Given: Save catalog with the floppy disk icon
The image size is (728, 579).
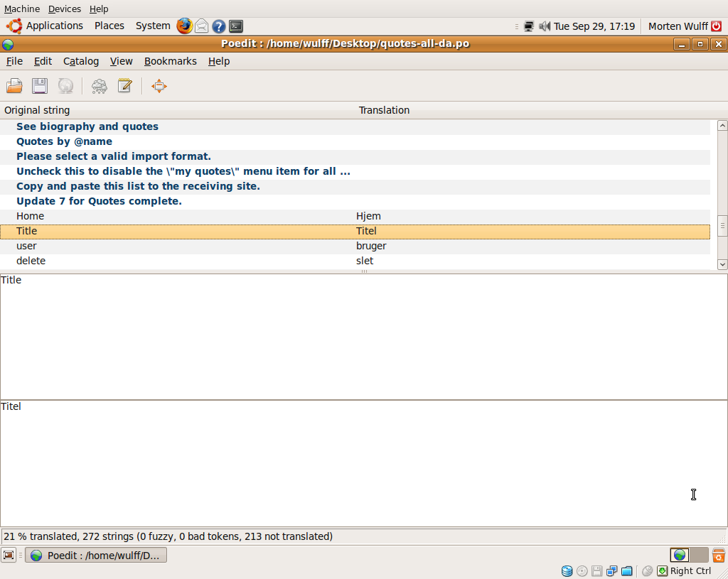Looking at the screenshot, I should (x=40, y=86).
